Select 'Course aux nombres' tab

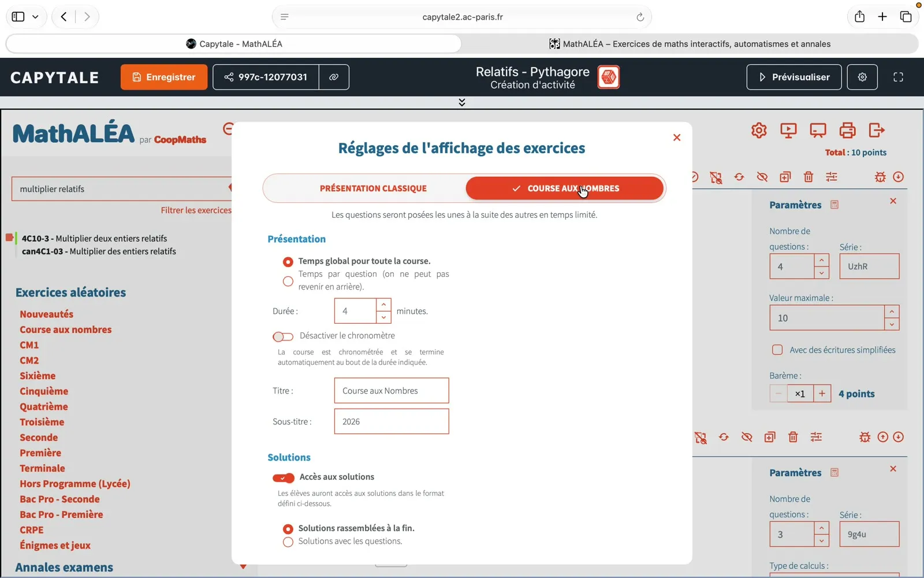(x=565, y=188)
